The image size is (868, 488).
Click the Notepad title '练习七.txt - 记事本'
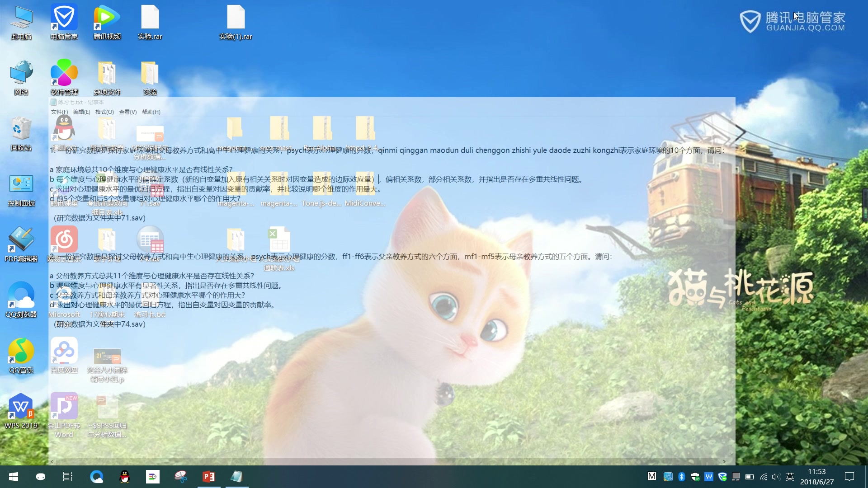[x=81, y=102]
